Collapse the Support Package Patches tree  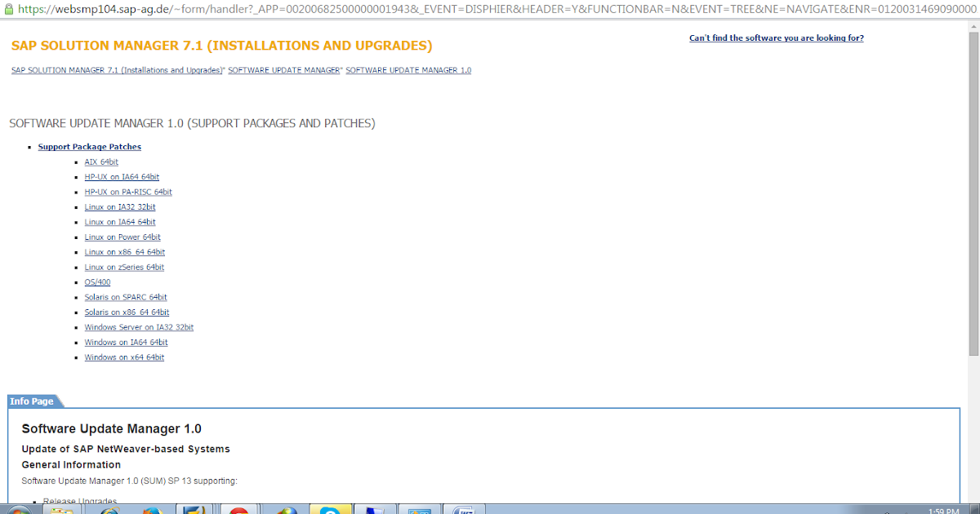(x=89, y=146)
